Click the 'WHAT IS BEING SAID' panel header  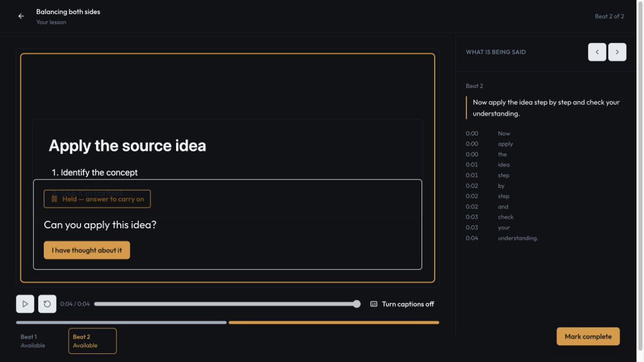(496, 52)
